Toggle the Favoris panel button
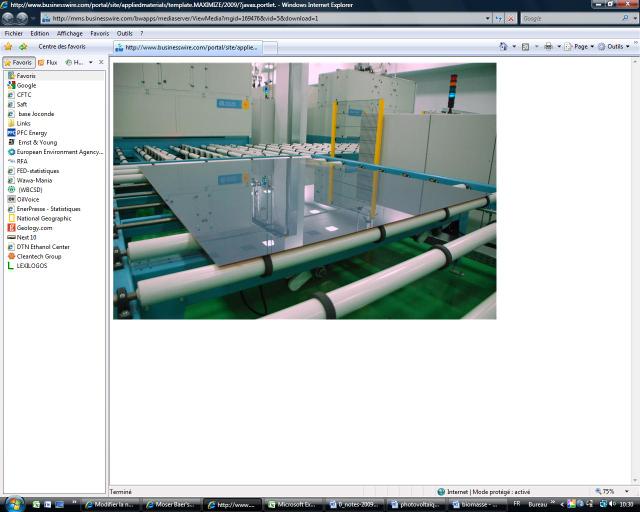The image size is (640, 512). pyautogui.click(x=19, y=62)
